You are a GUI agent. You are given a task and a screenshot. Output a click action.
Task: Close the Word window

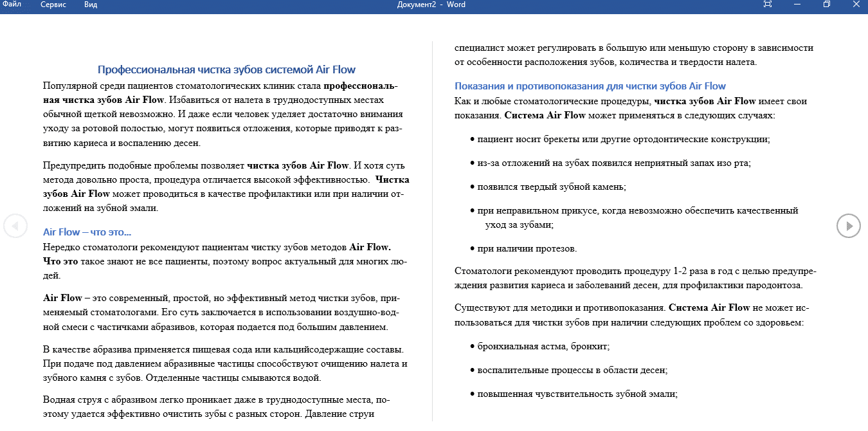point(856,5)
